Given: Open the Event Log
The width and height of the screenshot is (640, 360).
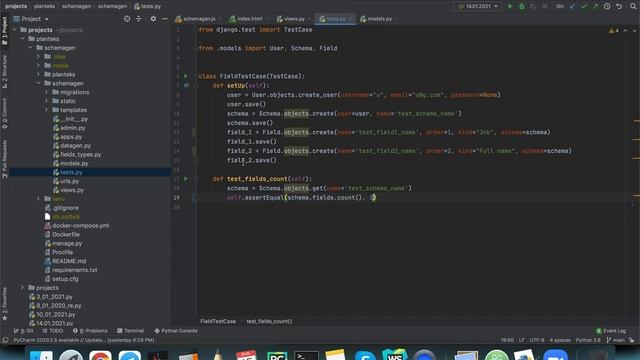Looking at the screenshot, I should pyautogui.click(x=611, y=331).
